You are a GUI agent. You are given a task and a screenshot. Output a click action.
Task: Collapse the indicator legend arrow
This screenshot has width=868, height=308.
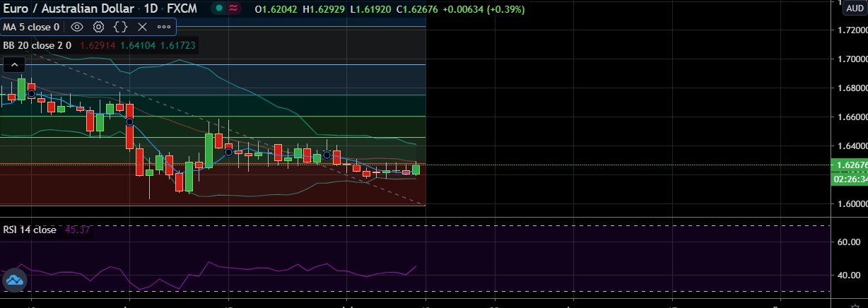13,64
